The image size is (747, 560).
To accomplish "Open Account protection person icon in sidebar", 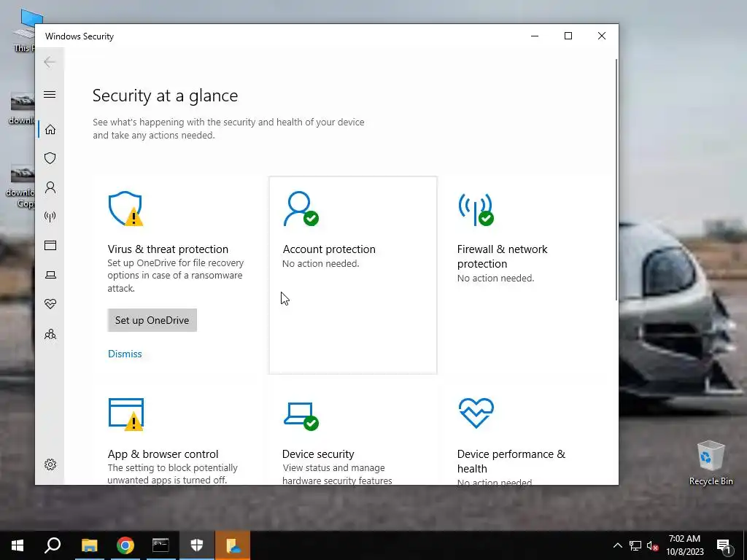I will [50, 187].
